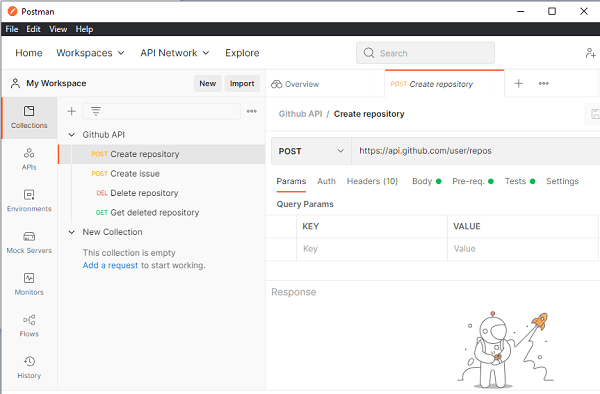Collapse the New Collection folder
The width and height of the screenshot is (600, 394).
click(72, 232)
